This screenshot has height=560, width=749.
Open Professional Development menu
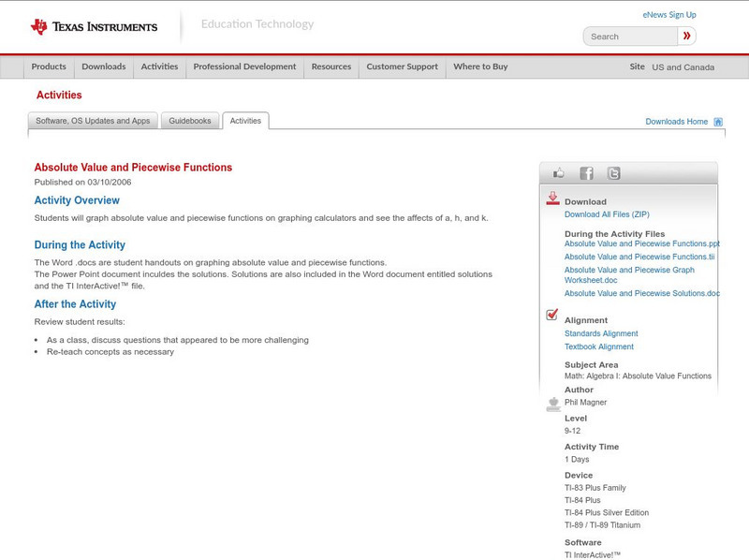click(244, 66)
